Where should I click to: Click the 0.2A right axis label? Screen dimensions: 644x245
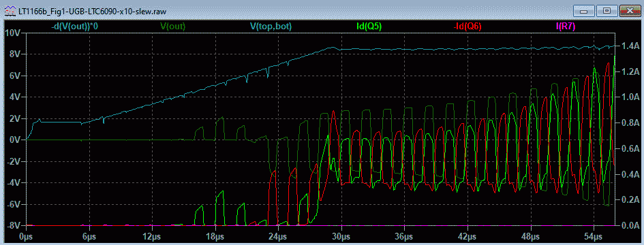tap(630, 199)
